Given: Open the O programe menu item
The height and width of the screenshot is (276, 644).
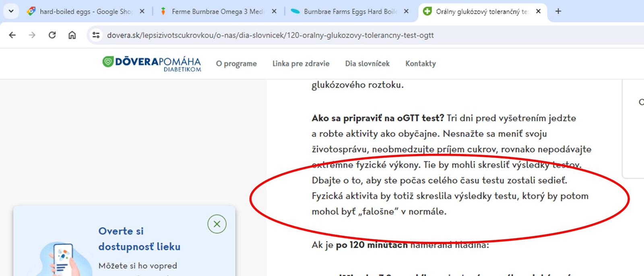Looking at the screenshot, I should (x=236, y=64).
